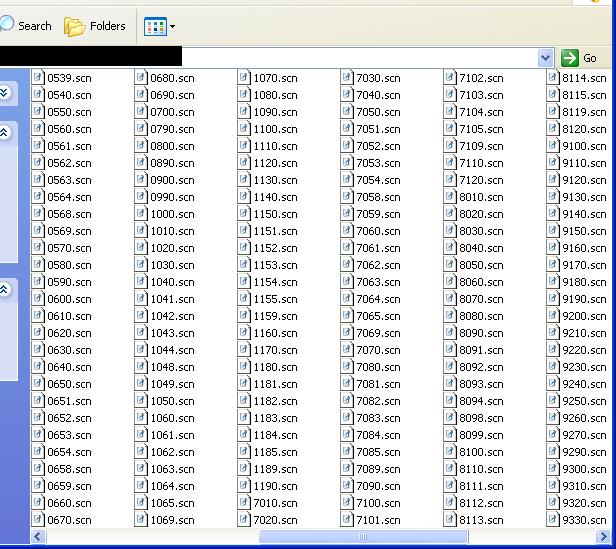Click the file name 1182.scn
Screen dimensions: 616x549
(275, 401)
